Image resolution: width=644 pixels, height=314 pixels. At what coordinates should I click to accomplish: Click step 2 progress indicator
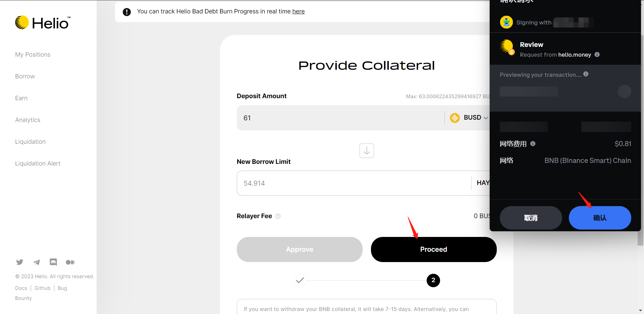pos(433,280)
